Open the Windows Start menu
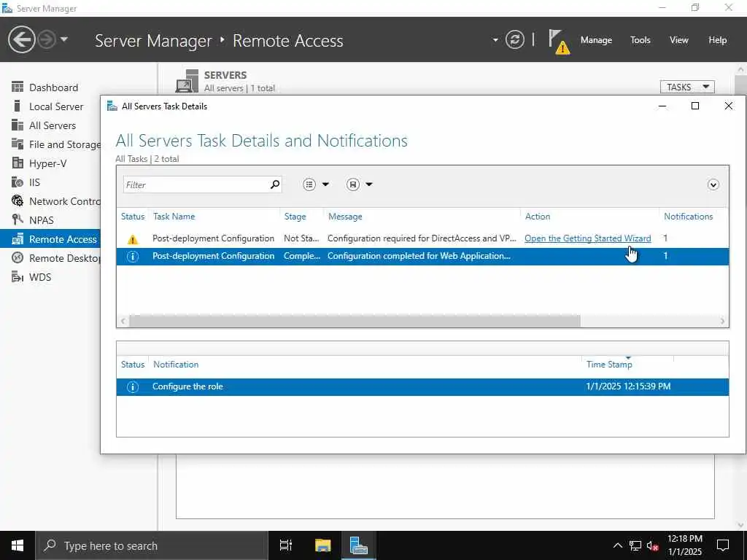This screenshot has width=747, height=560. coord(18,545)
